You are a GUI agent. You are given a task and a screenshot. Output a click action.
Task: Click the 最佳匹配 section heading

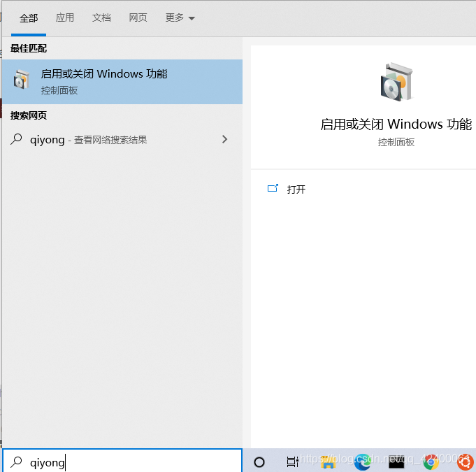[29, 48]
